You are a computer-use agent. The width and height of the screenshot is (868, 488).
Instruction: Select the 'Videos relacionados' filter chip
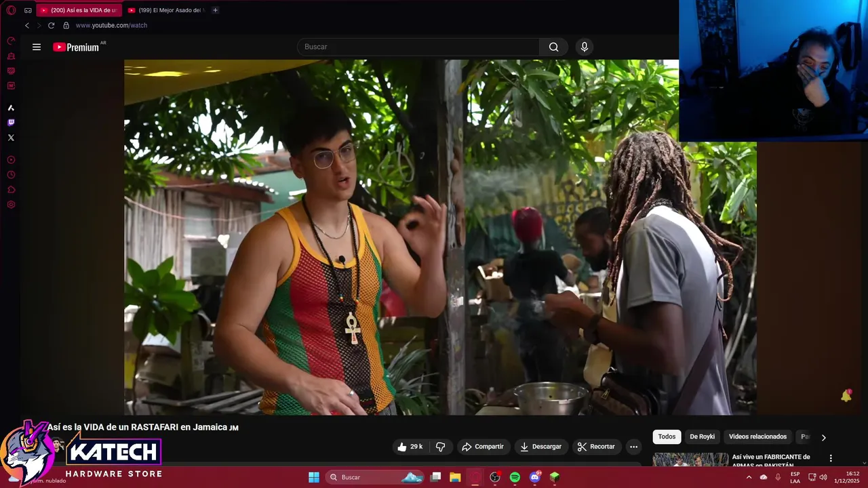pyautogui.click(x=757, y=436)
